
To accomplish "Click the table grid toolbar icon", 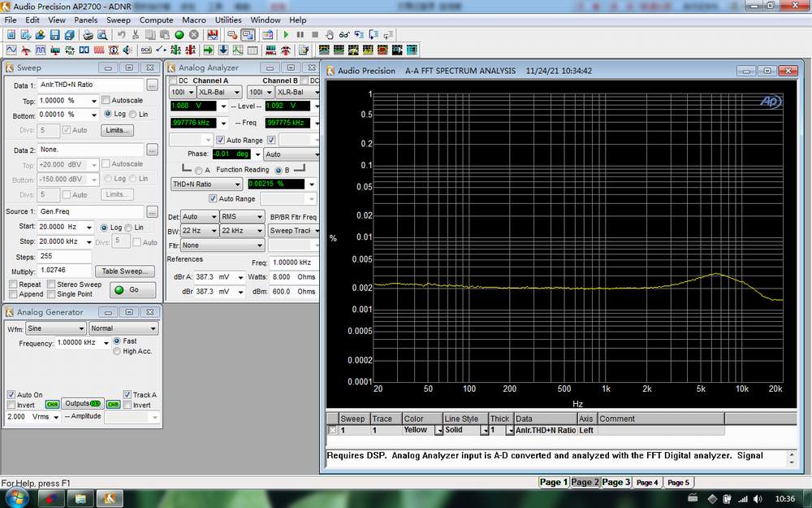I will [253, 50].
